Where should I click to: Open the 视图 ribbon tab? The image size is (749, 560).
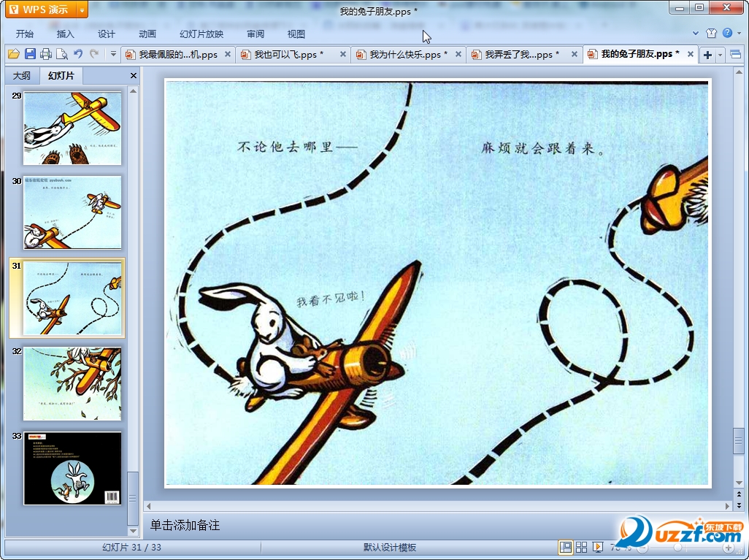(296, 34)
